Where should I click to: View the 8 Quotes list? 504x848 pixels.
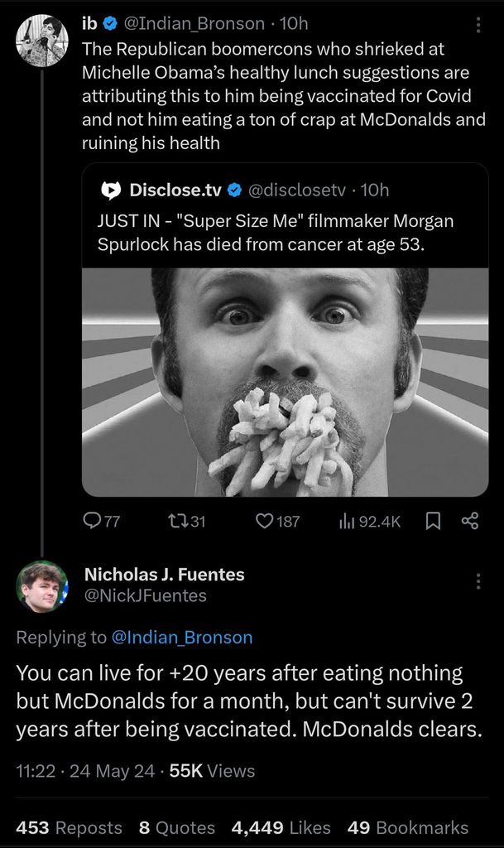click(176, 827)
